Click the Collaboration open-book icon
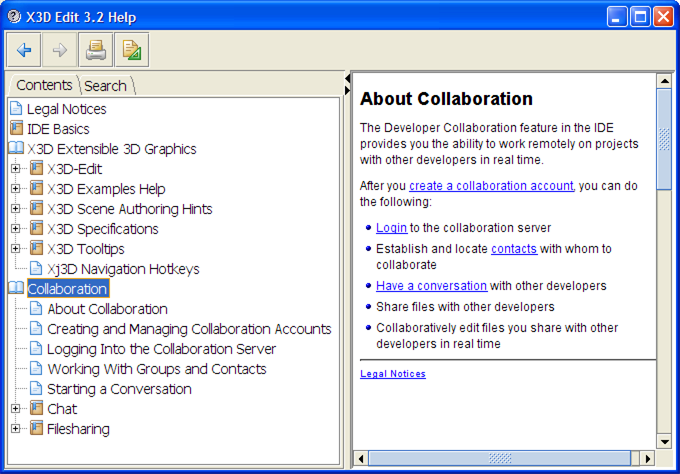Screen dimensions: 680x474 click(x=16, y=289)
